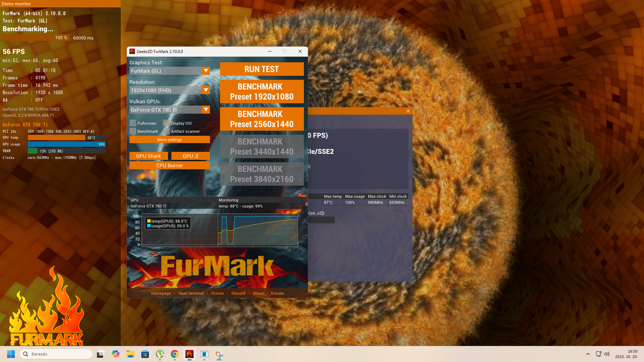Screen dimensions: 644x362
Task: Open the Resolution dropdown list
Action: click(x=206, y=90)
